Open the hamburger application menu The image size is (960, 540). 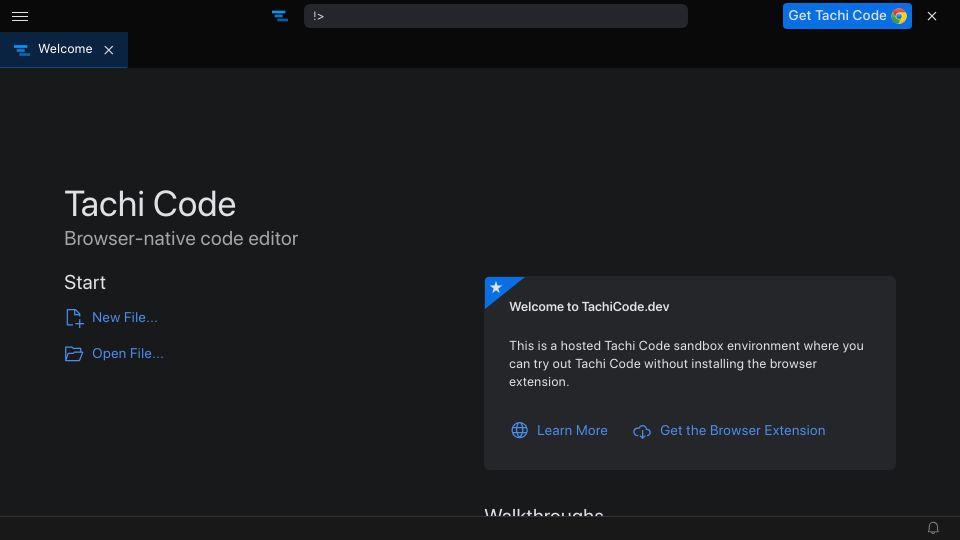20,17
